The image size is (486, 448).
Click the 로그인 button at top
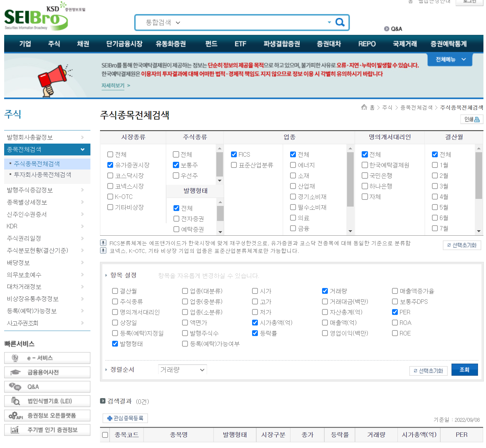coord(469,2)
